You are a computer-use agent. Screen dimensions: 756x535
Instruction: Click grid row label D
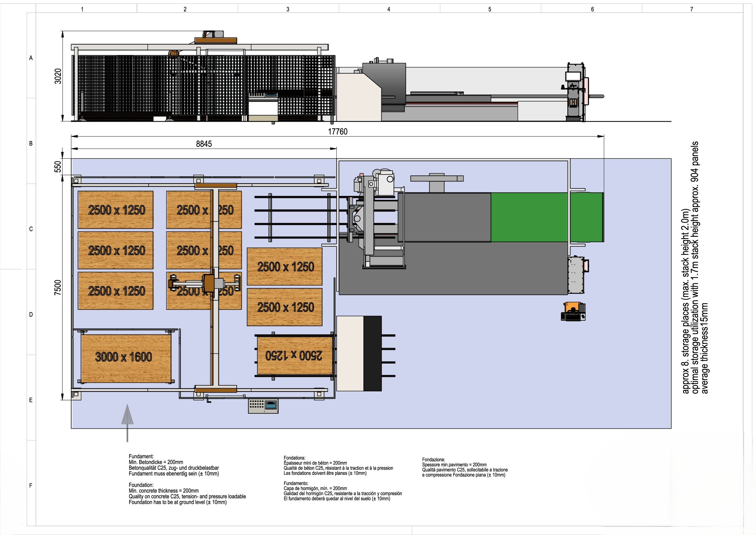click(x=31, y=315)
